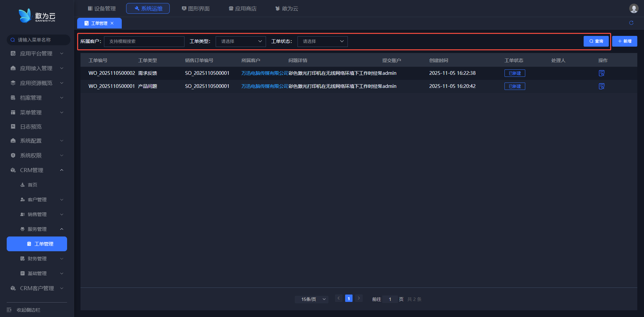Open the 工单状态 dropdown
644x317 pixels.
[323, 41]
